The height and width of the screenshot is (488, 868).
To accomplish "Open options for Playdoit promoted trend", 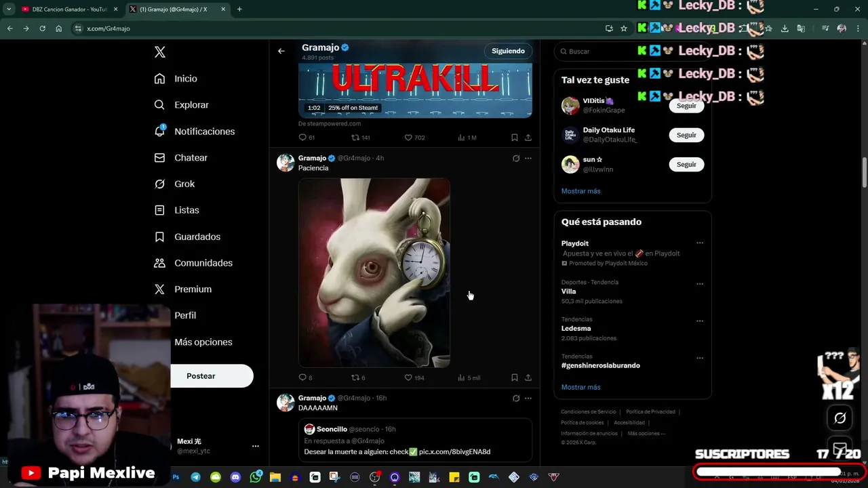I will tap(700, 243).
